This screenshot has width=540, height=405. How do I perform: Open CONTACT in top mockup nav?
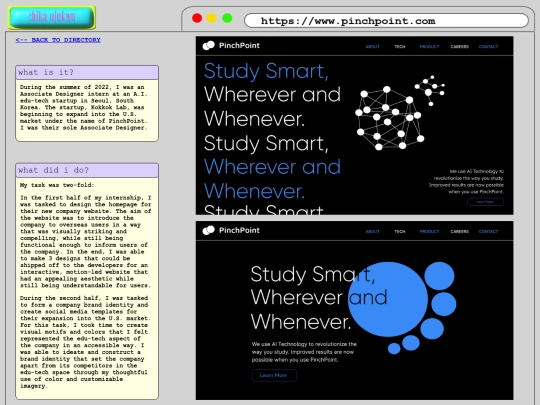(488, 46)
